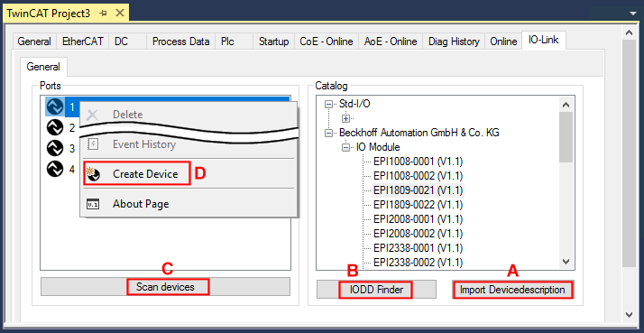Click the Create Device icon
The width and height of the screenshot is (644, 333).
tap(93, 174)
